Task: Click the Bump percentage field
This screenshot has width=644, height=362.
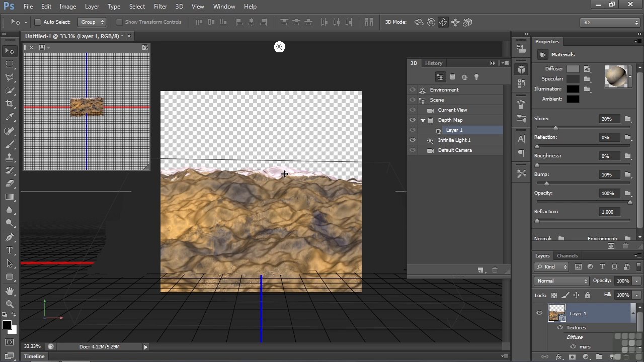Action: pyautogui.click(x=609, y=174)
